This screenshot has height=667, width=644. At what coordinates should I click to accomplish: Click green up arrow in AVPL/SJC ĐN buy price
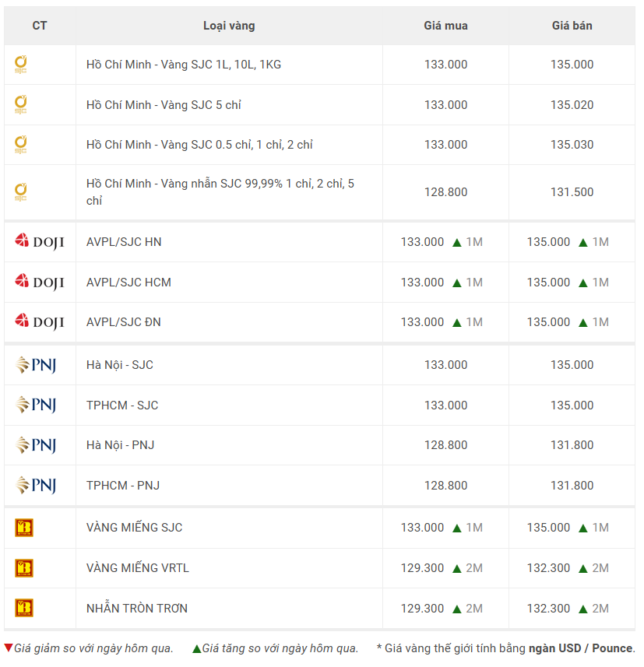pyautogui.click(x=456, y=323)
